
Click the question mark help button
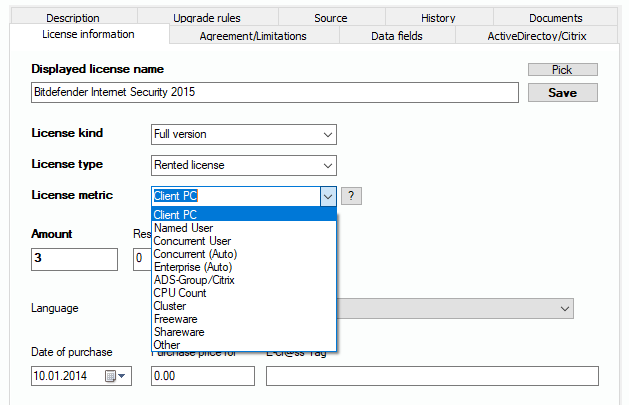[351, 196]
